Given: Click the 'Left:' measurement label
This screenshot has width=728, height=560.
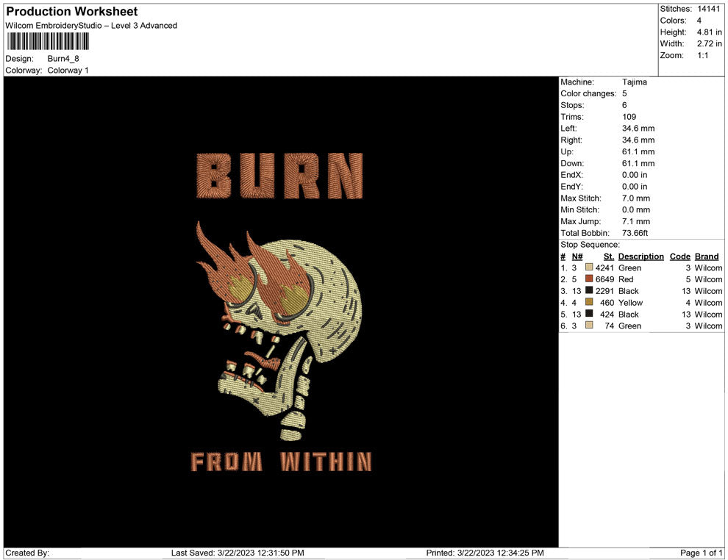Looking at the screenshot, I should coord(568,128).
